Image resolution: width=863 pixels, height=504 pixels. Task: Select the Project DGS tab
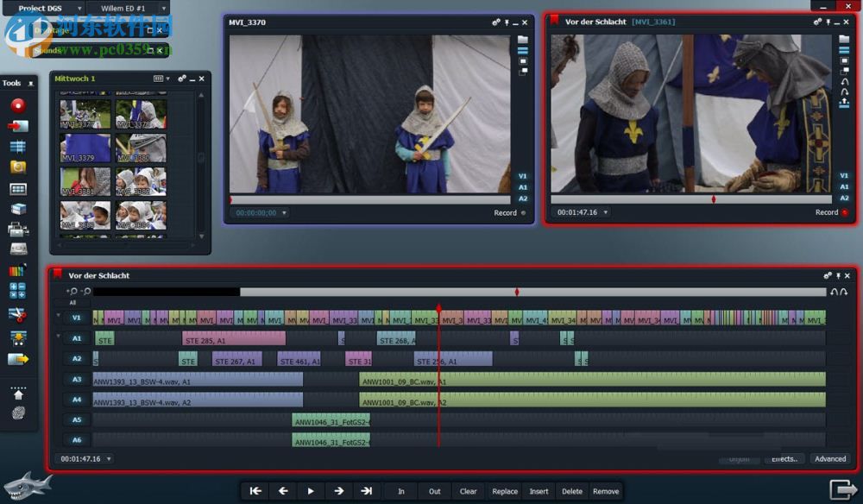tap(41, 8)
